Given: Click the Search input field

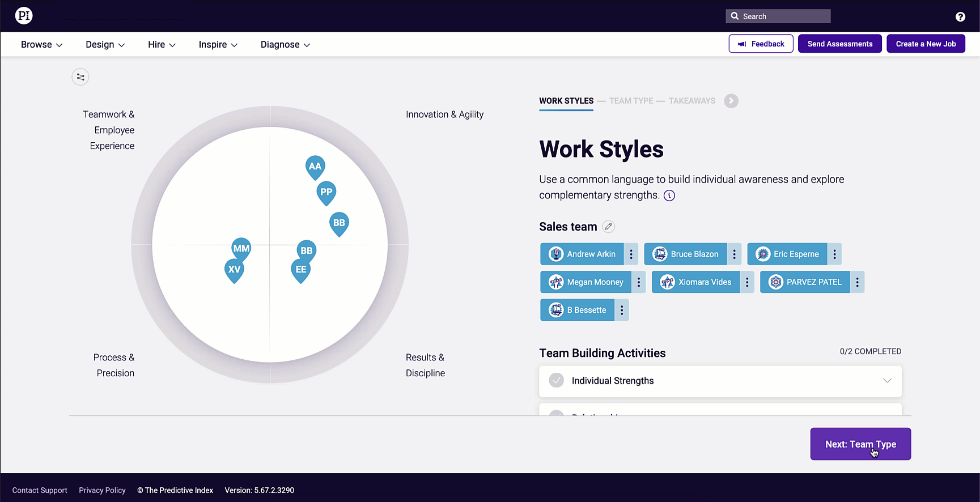Looking at the screenshot, I should point(778,16).
